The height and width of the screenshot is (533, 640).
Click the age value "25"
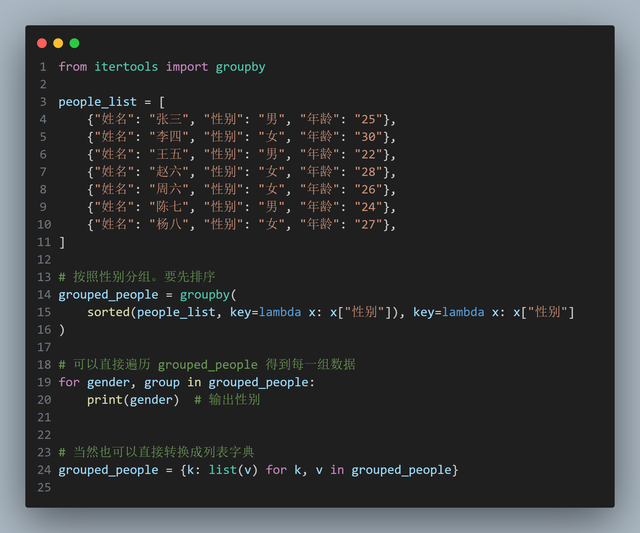[x=368, y=119]
